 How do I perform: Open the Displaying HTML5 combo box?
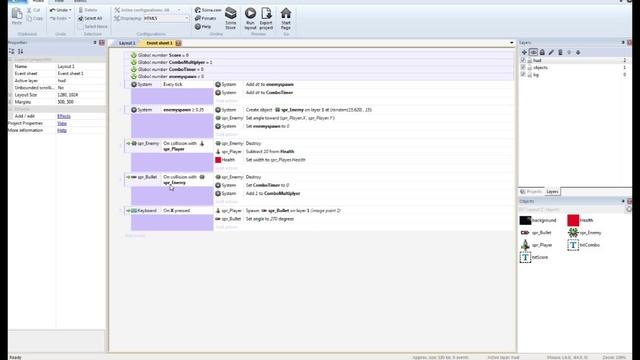click(x=166, y=18)
